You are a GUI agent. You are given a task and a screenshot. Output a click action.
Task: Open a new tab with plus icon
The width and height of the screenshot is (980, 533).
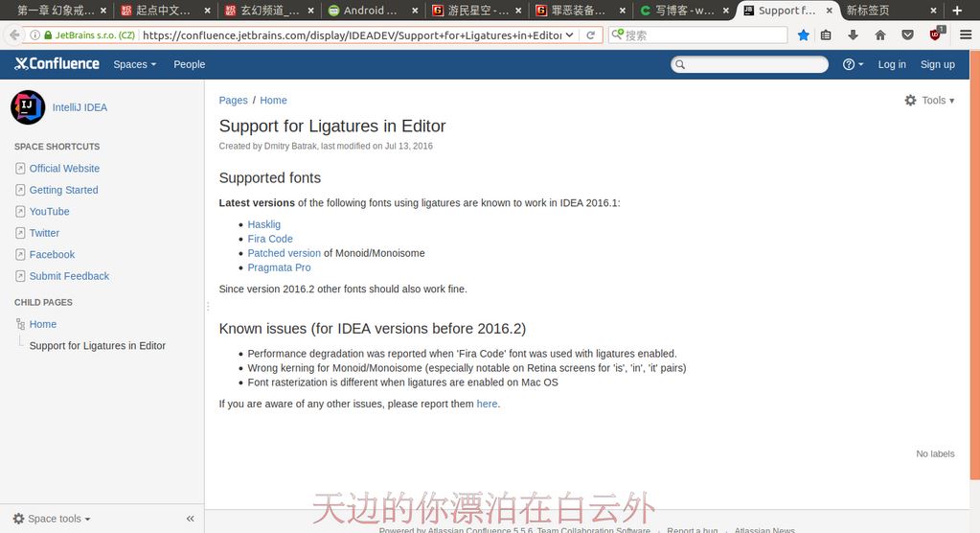pos(957,10)
